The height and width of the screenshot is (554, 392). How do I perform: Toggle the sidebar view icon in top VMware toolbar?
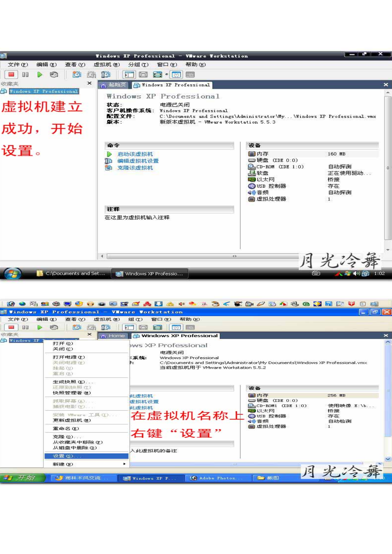[x=130, y=75]
